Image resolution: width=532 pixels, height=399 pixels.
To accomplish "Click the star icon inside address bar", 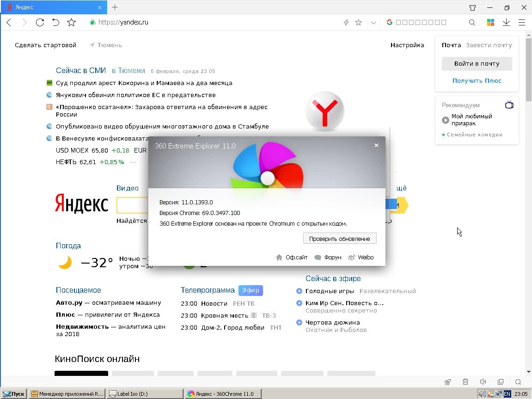I will (358, 22).
